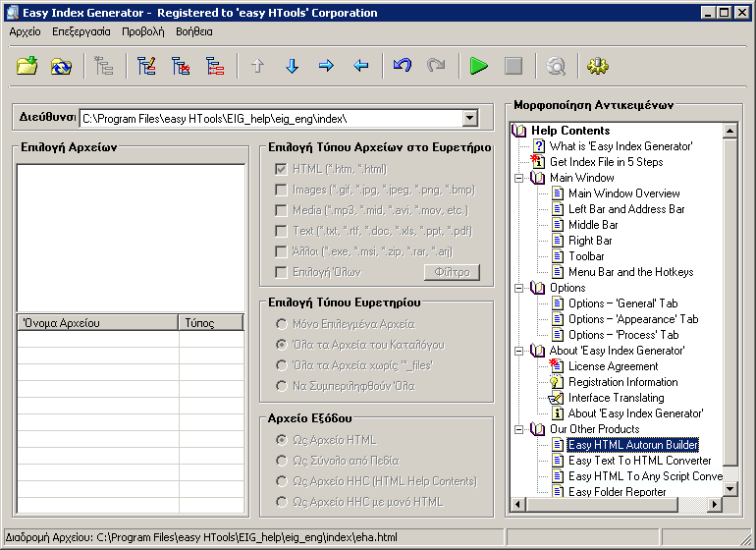The width and height of the screenshot is (756, 550).
Task: Start processing with green play button
Action: (x=479, y=66)
